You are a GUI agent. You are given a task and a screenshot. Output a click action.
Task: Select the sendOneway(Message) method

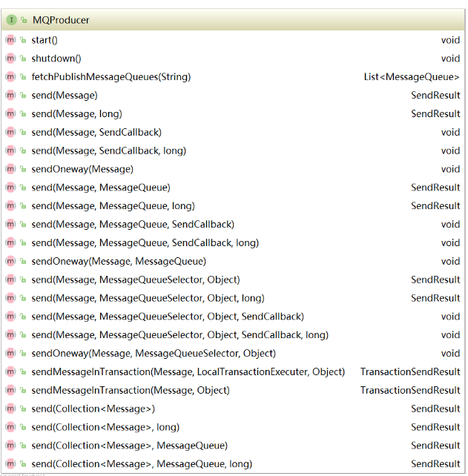point(82,169)
